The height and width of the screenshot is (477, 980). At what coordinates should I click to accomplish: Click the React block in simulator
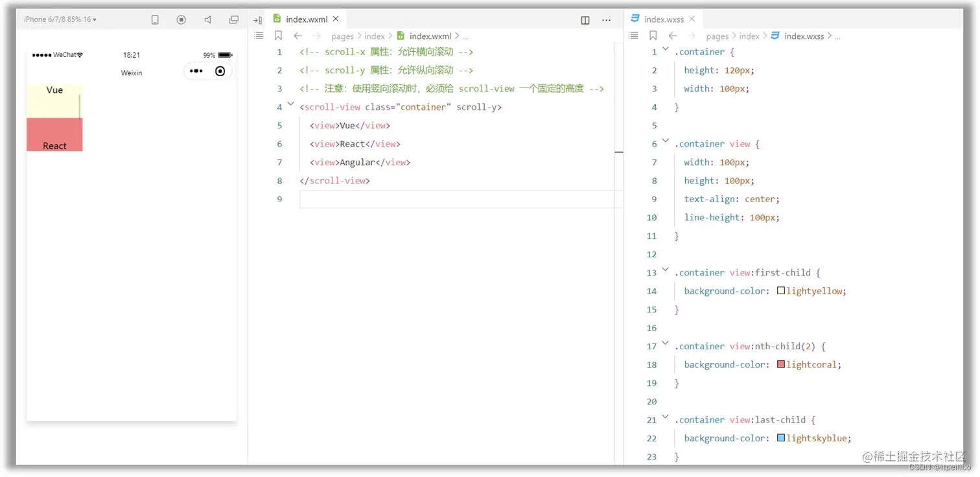54,135
